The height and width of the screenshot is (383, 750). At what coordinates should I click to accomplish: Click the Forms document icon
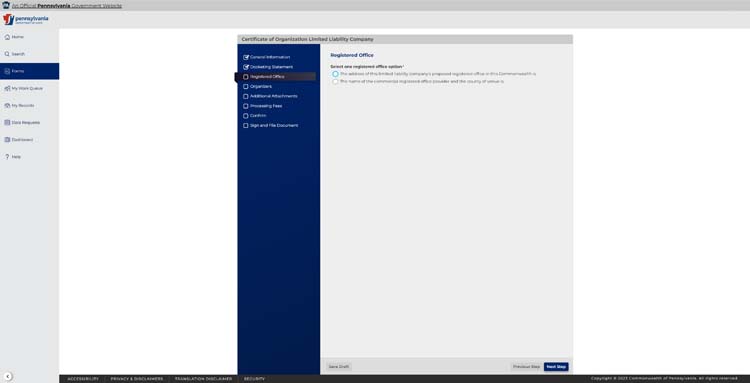tap(7, 71)
